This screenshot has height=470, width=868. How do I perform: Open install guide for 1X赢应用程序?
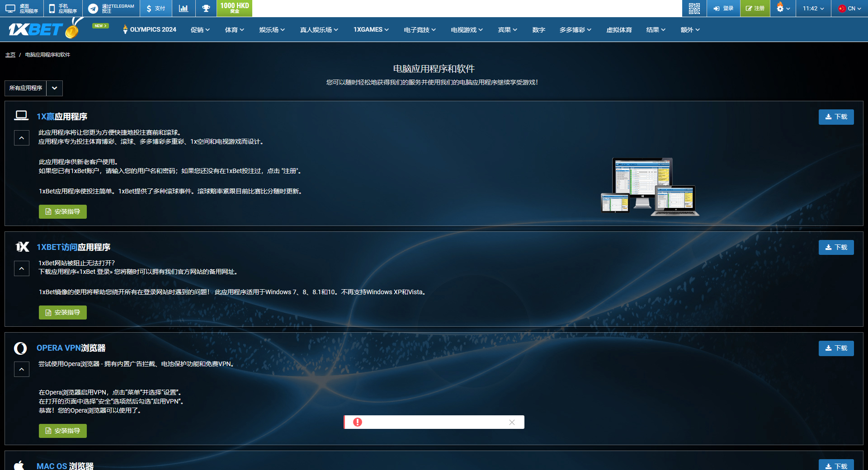(63, 211)
